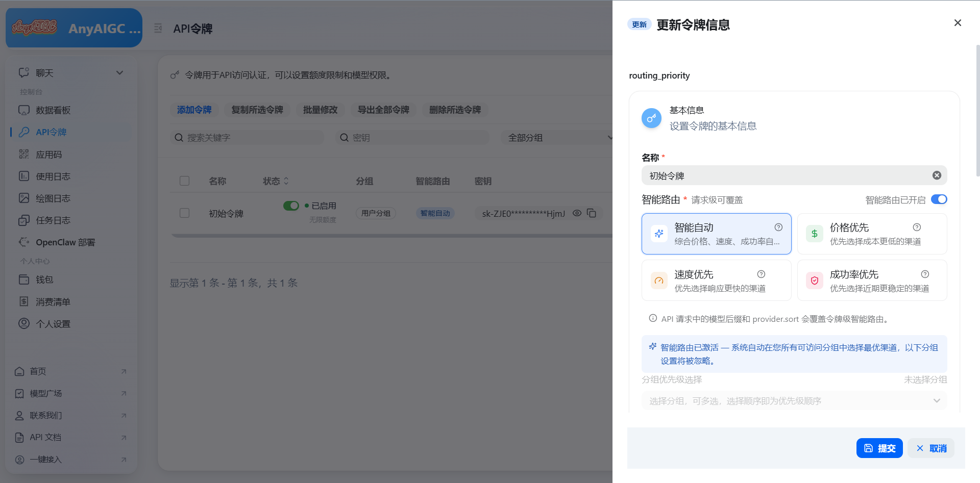Clear the 名称 field with the X icon
980x483 pixels.
click(937, 175)
